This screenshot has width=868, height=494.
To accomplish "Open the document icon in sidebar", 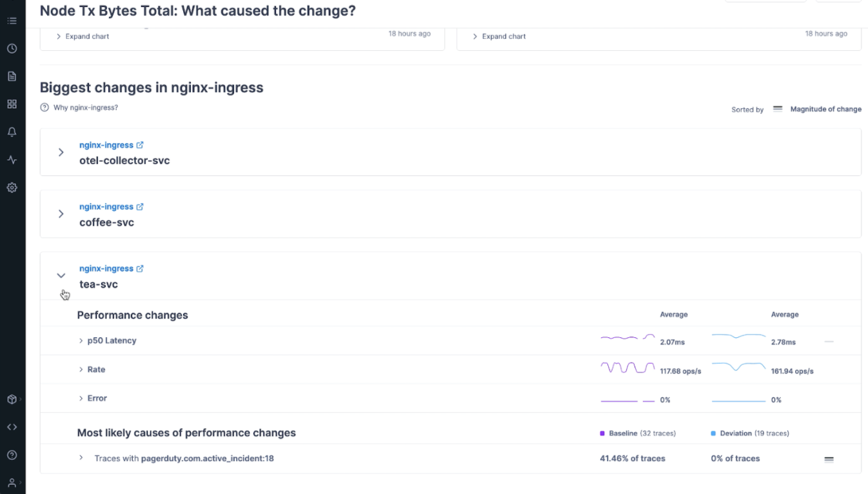I will (12, 76).
